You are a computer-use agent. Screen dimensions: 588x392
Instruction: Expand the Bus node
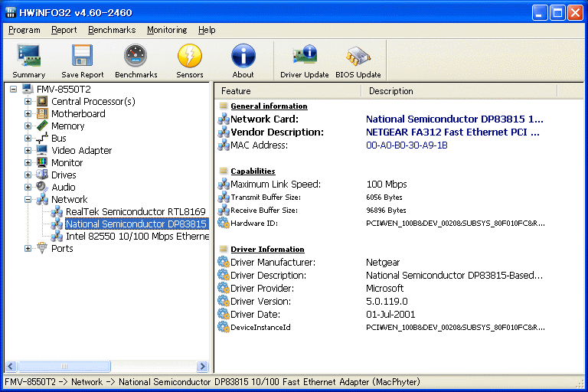(28, 138)
